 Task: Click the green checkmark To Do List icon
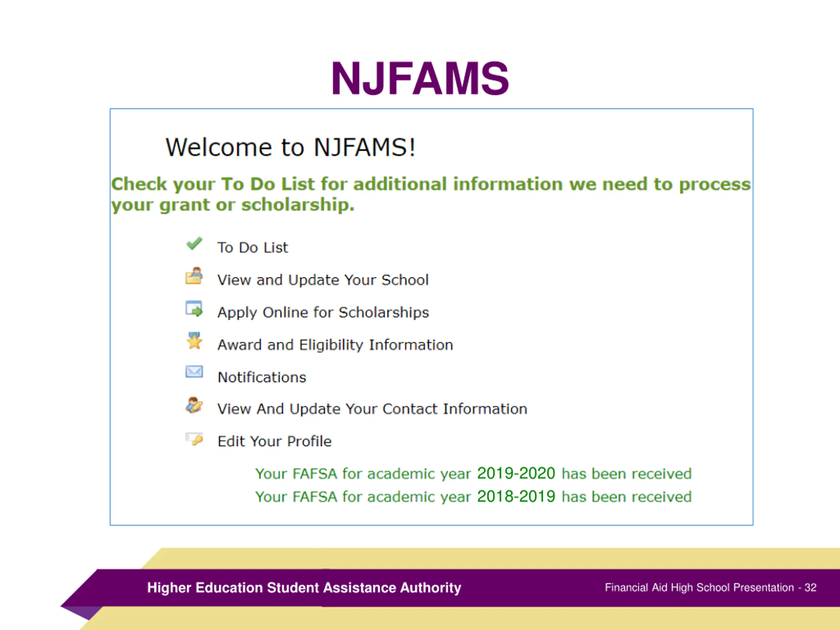194,244
